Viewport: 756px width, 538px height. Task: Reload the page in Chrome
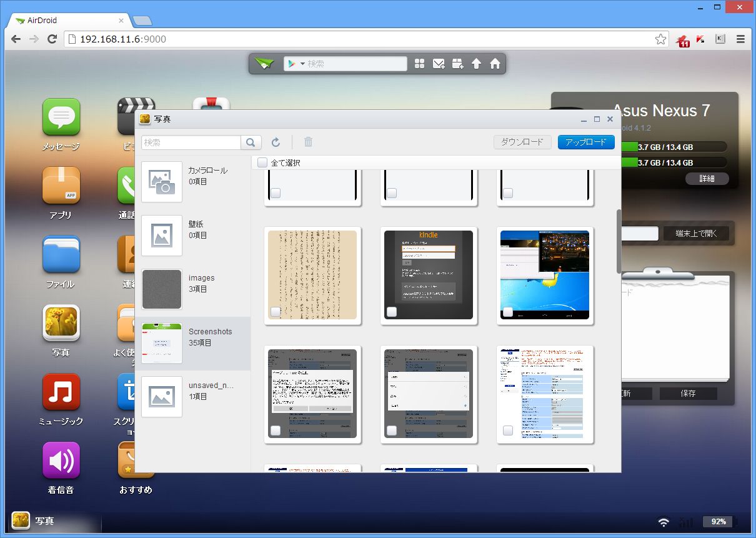pos(52,39)
